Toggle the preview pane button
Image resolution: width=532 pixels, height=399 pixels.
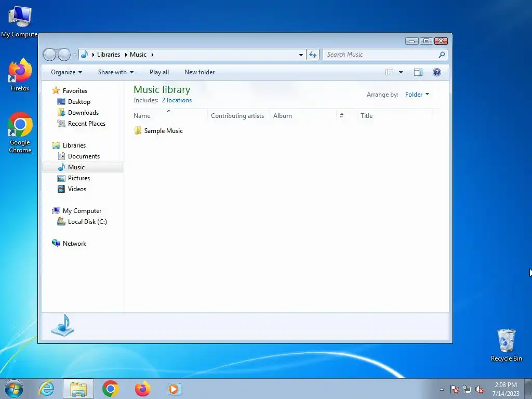pos(418,72)
